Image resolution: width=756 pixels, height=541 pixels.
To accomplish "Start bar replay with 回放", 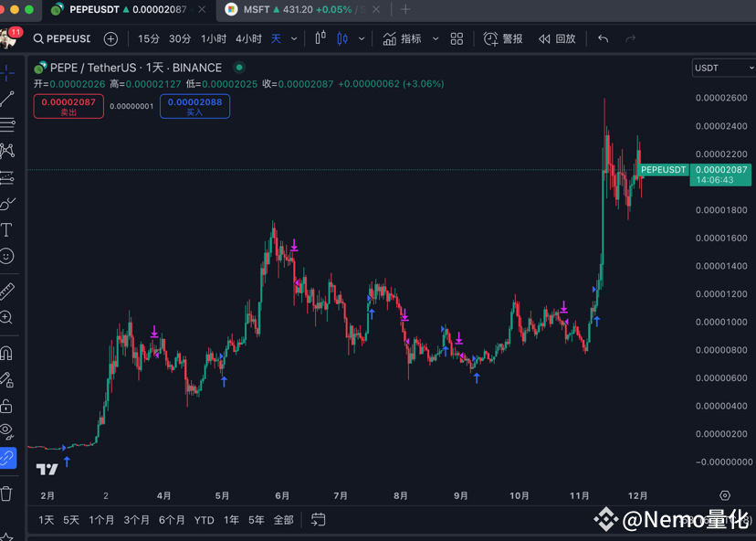I will tap(557, 38).
